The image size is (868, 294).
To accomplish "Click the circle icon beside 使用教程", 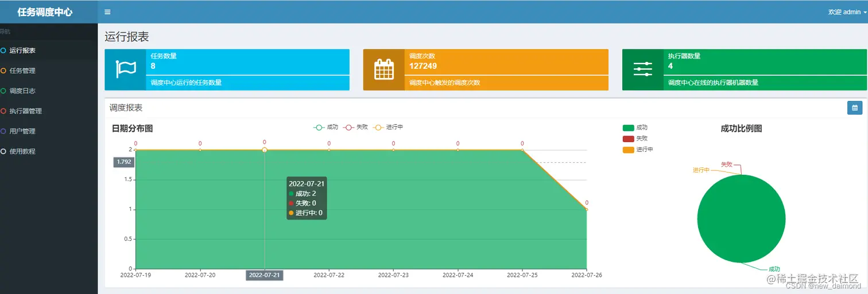I will [x=3, y=151].
